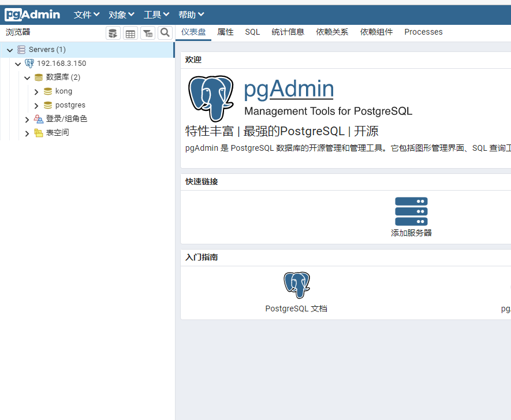
Task: Click the pgAdmin logo in header
Action: click(x=32, y=14)
